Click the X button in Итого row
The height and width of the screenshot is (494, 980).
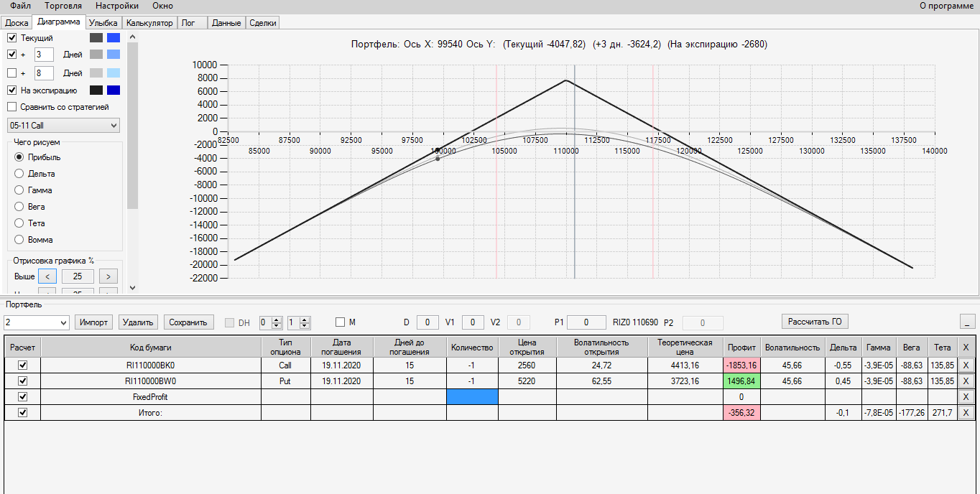[x=966, y=412]
